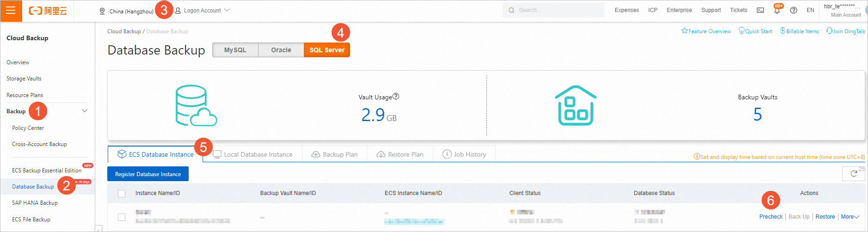The image size is (868, 232).
Task: Click the Restore action link
Action: [x=825, y=217]
